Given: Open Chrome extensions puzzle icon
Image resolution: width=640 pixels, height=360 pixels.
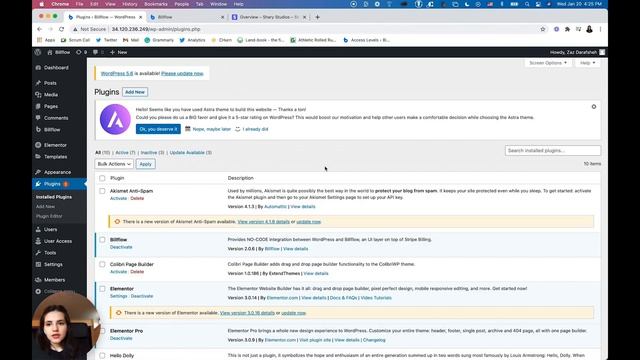Looking at the screenshot, I should coord(567,29).
